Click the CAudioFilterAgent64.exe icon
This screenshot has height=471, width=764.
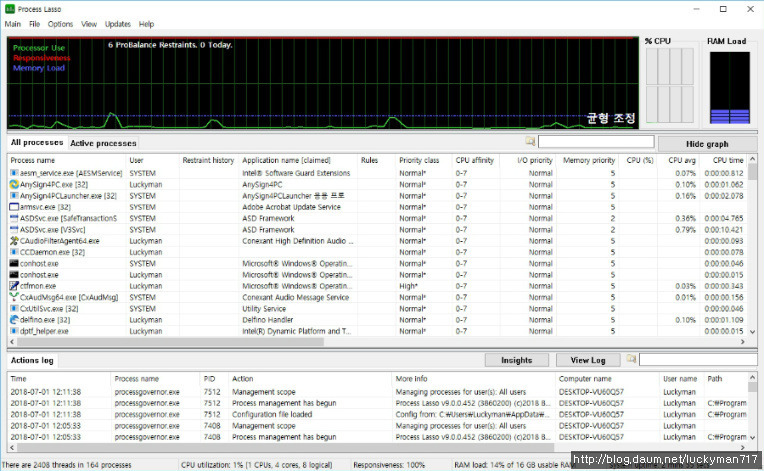tap(14, 241)
